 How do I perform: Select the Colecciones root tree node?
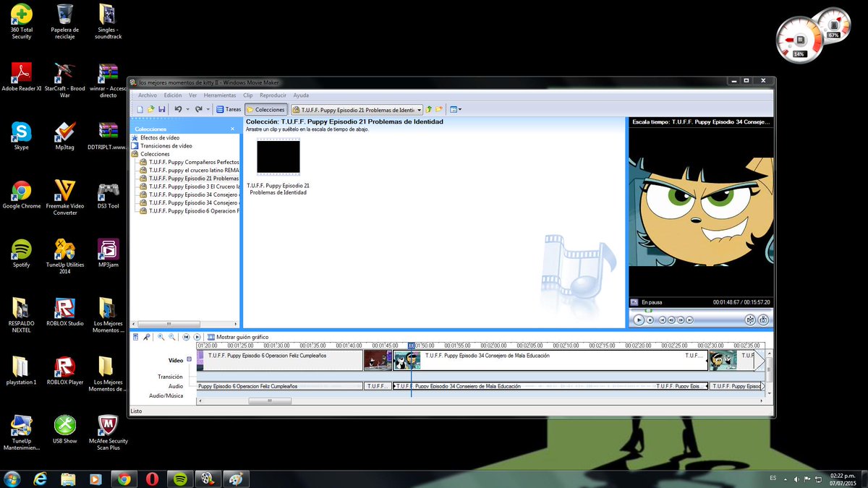tap(155, 154)
